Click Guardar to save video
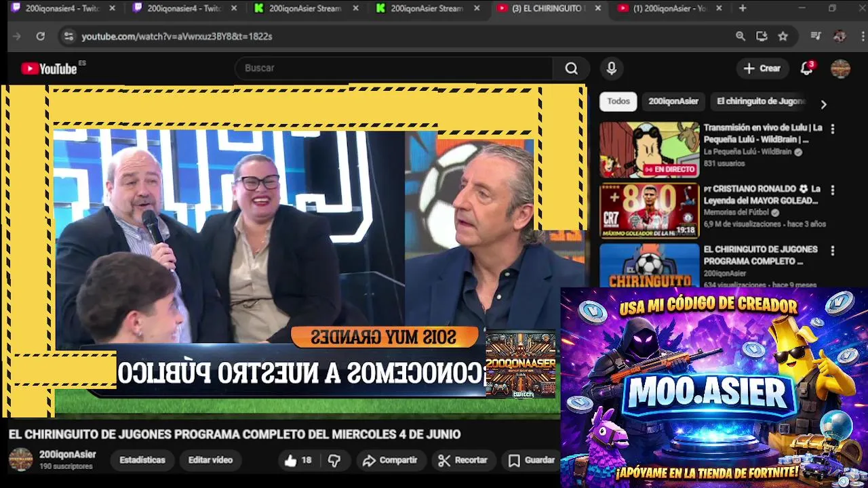The width and height of the screenshot is (868, 488). (x=532, y=460)
